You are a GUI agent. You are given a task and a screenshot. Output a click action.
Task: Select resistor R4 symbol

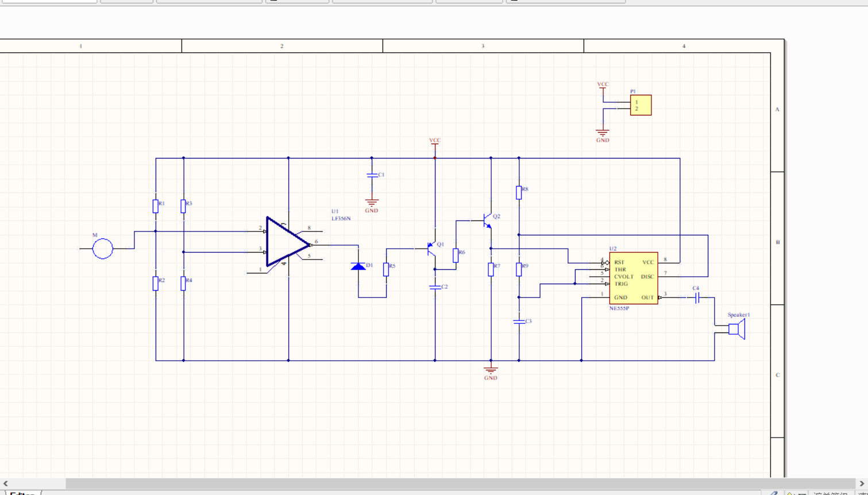[x=183, y=283]
